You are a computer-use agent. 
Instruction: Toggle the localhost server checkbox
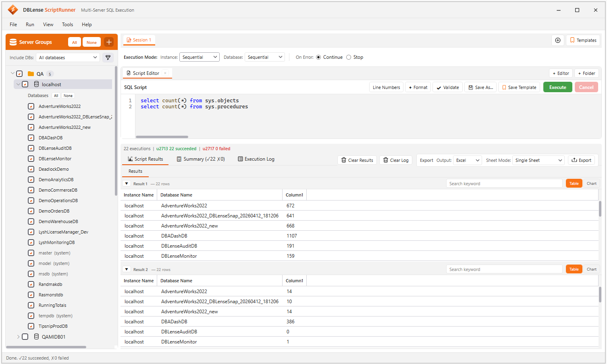pos(25,84)
